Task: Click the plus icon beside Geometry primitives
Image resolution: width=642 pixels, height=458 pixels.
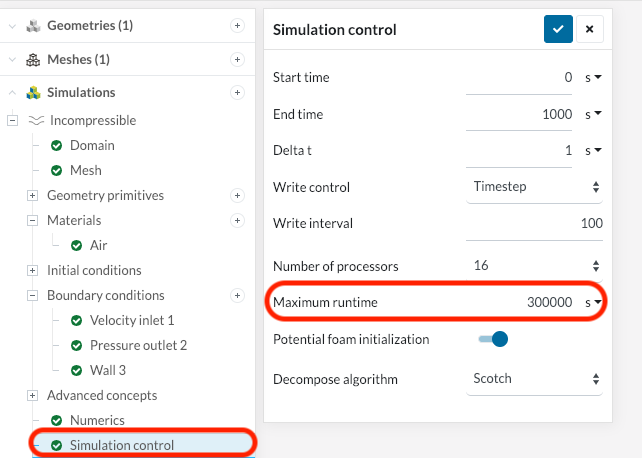Action: click(x=237, y=195)
